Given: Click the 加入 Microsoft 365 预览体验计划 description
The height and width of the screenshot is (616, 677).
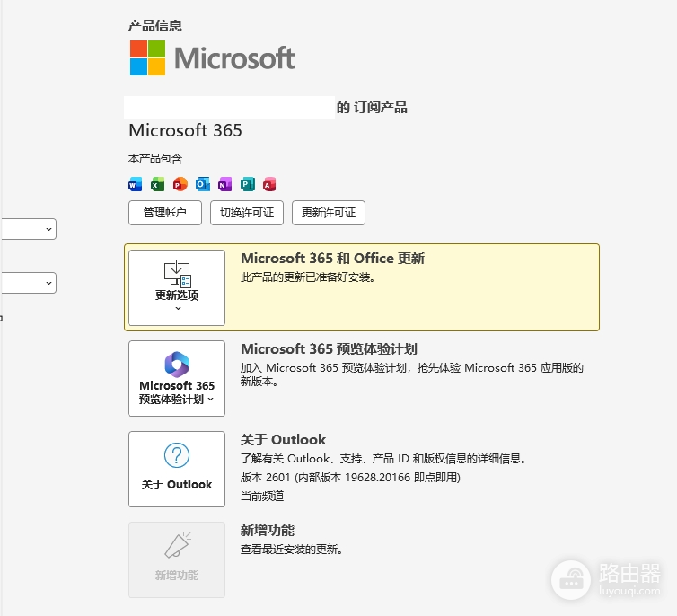Looking at the screenshot, I should pyautogui.click(x=412, y=374).
